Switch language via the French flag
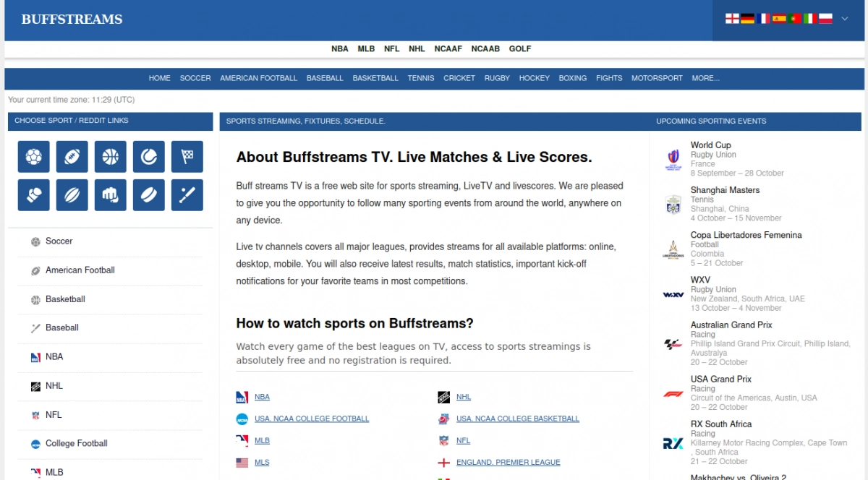This screenshot has width=868, height=480. point(763,19)
